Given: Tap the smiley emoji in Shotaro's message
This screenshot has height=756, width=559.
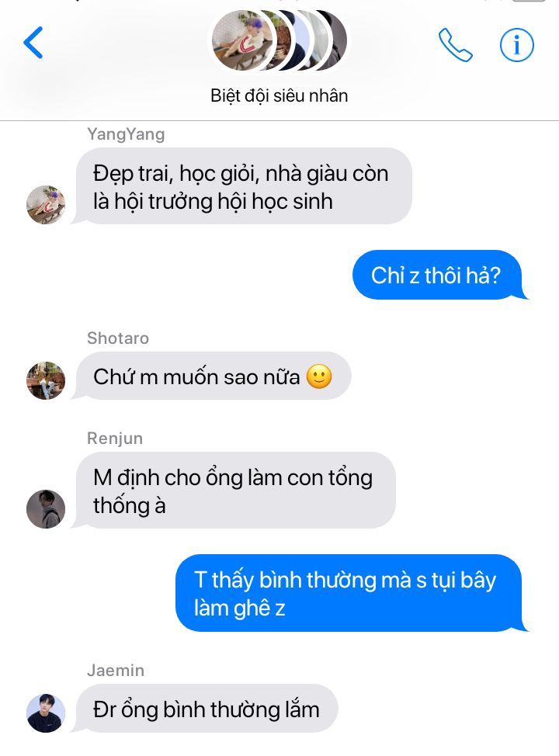Looking at the screenshot, I should [319, 376].
